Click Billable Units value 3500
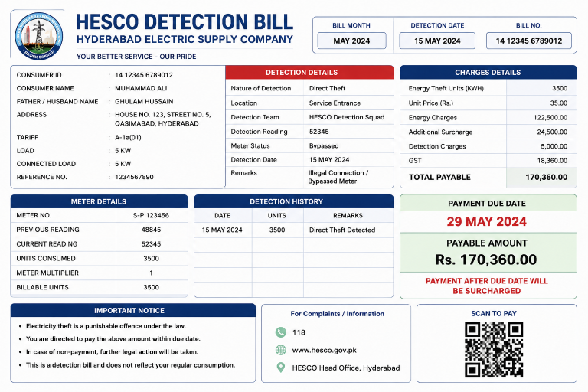The image size is (588, 392). (x=151, y=287)
